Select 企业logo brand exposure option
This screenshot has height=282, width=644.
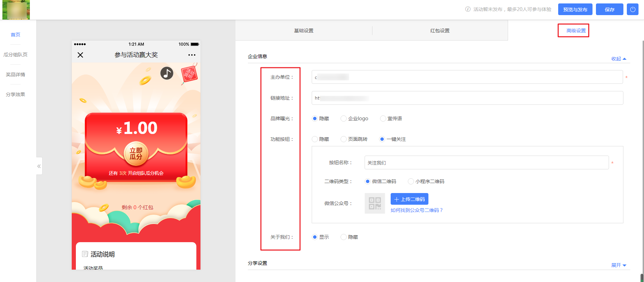(354, 119)
